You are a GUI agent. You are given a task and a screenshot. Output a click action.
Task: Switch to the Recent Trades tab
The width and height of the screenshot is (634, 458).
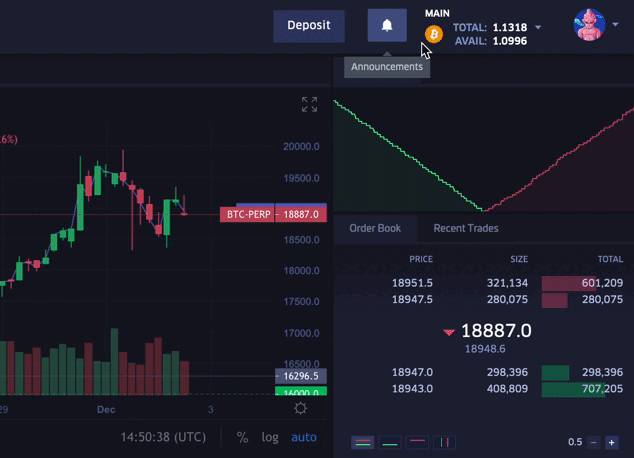[466, 228]
